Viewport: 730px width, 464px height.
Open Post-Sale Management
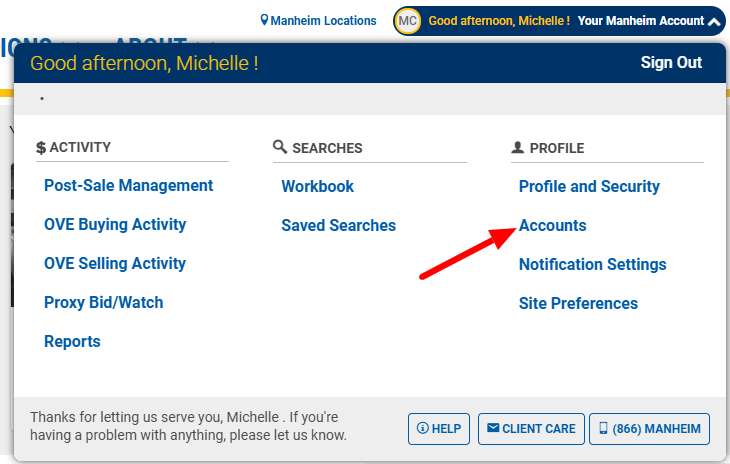[x=128, y=186]
